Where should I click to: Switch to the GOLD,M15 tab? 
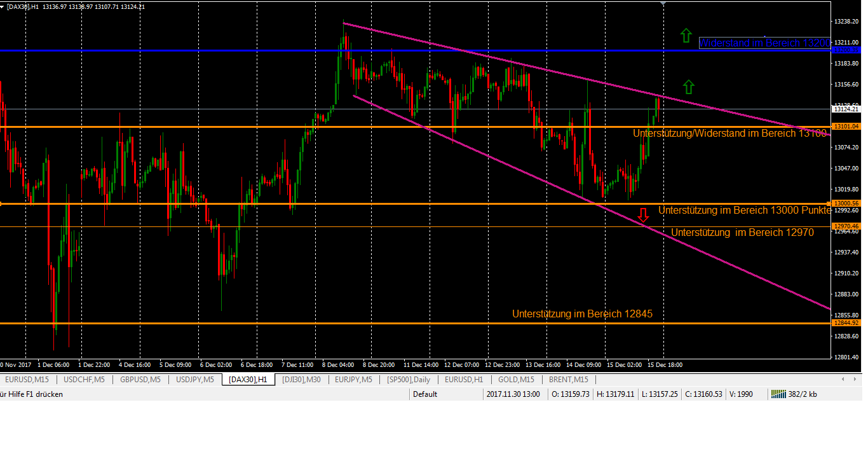click(516, 380)
